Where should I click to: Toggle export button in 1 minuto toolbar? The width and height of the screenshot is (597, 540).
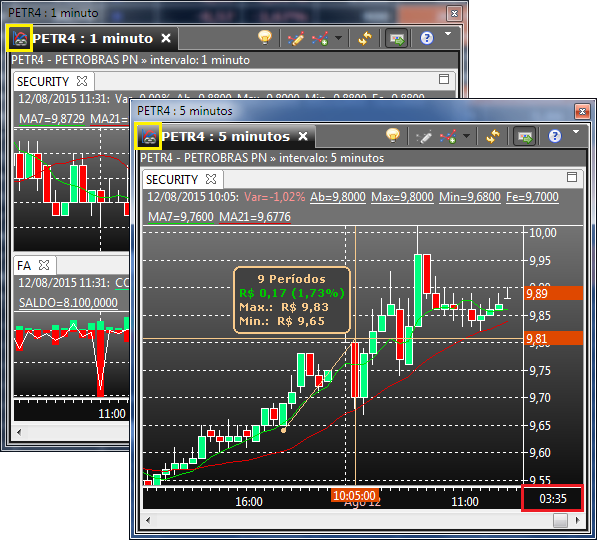point(396,38)
